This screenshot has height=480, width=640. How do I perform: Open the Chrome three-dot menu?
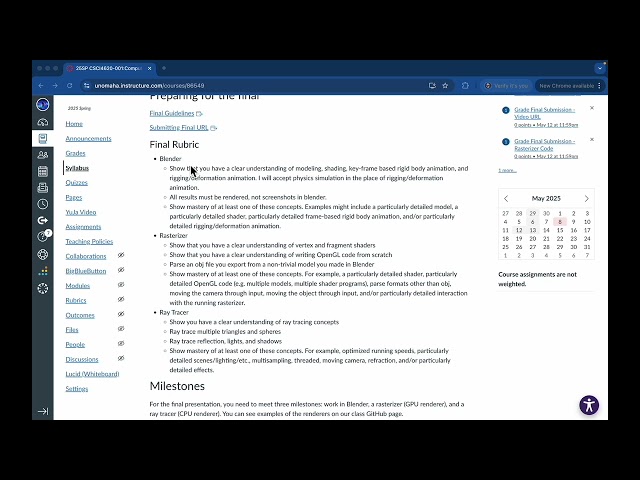(x=600, y=86)
